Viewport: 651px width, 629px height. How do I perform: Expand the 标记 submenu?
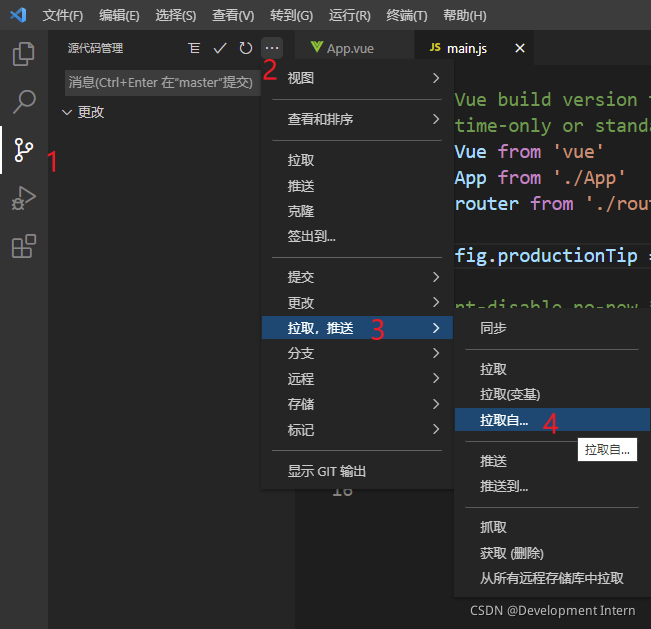pyautogui.click(x=357, y=430)
